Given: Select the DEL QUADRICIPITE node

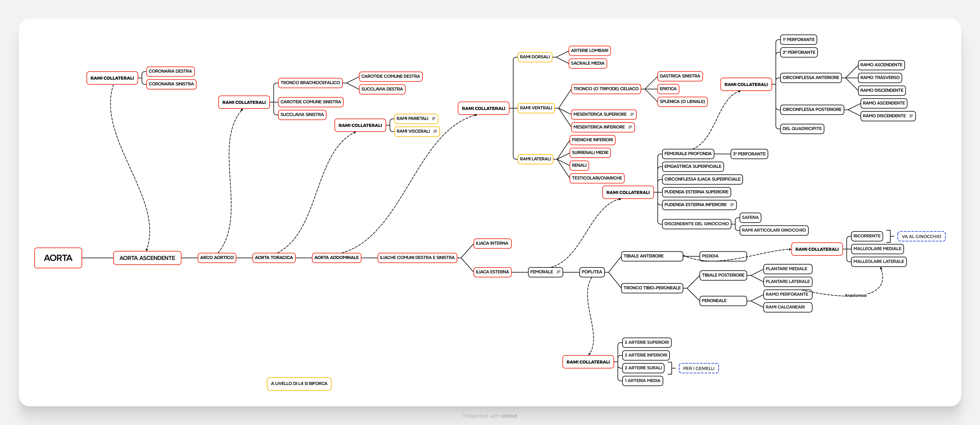Looking at the screenshot, I should 802,129.
